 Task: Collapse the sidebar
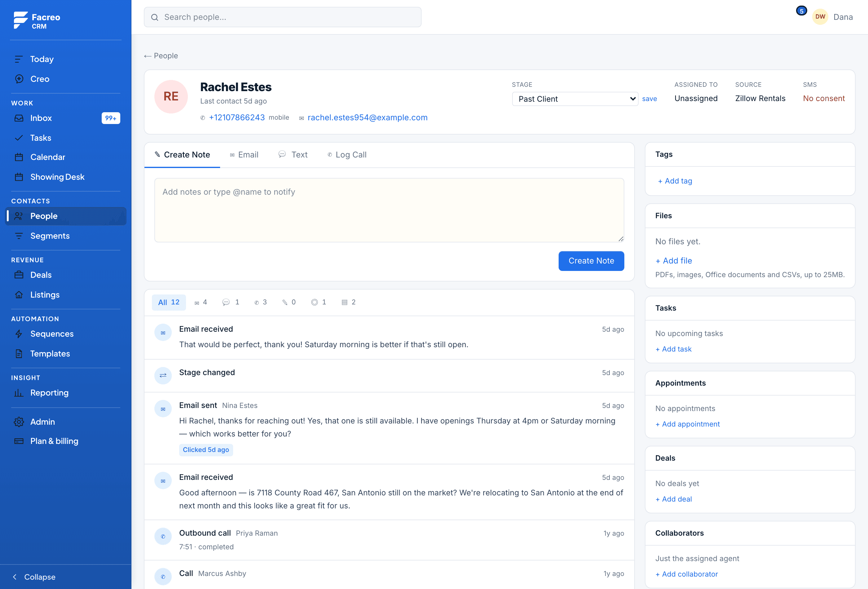(34, 577)
